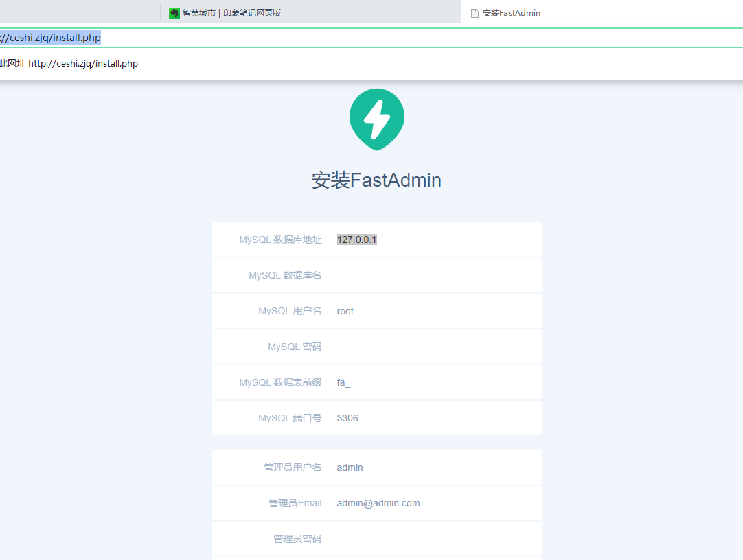Click the 管理员Email field with admin@admin.com
The width and height of the screenshot is (743, 560).
coord(437,503)
